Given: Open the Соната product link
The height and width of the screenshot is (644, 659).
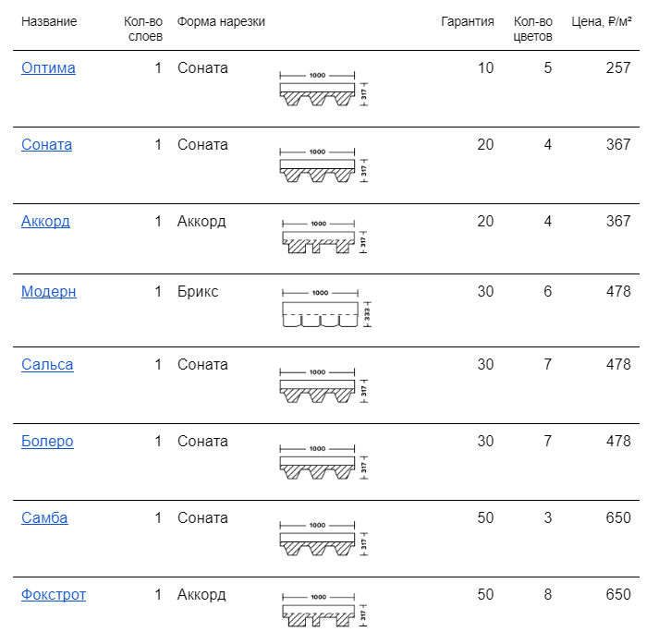Looking at the screenshot, I should click(x=46, y=144).
